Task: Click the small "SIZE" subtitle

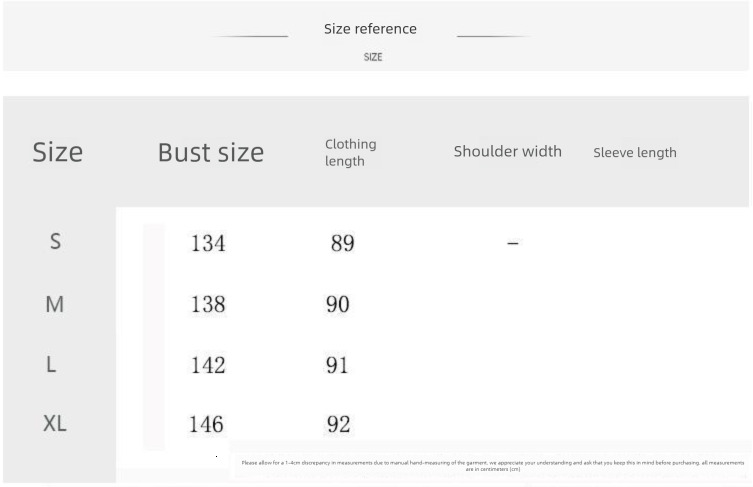Action: coord(373,57)
